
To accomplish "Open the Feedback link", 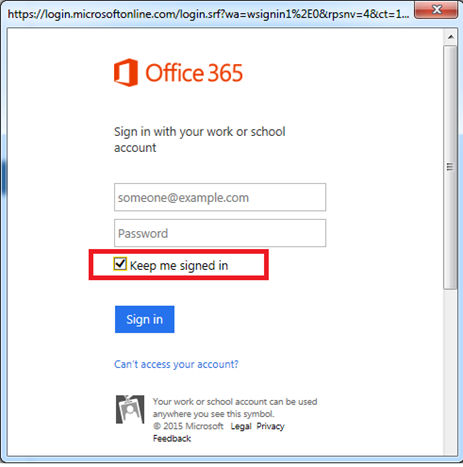I will coord(172,438).
